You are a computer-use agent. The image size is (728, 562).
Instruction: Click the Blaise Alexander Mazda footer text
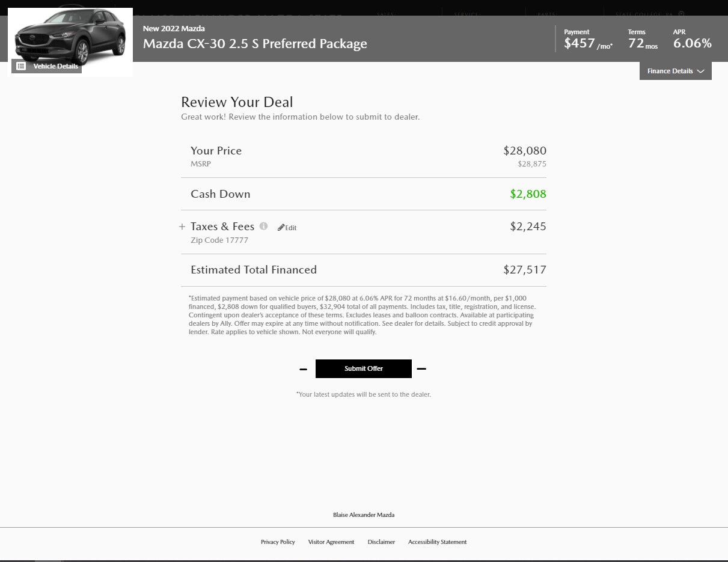pyautogui.click(x=364, y=515)
